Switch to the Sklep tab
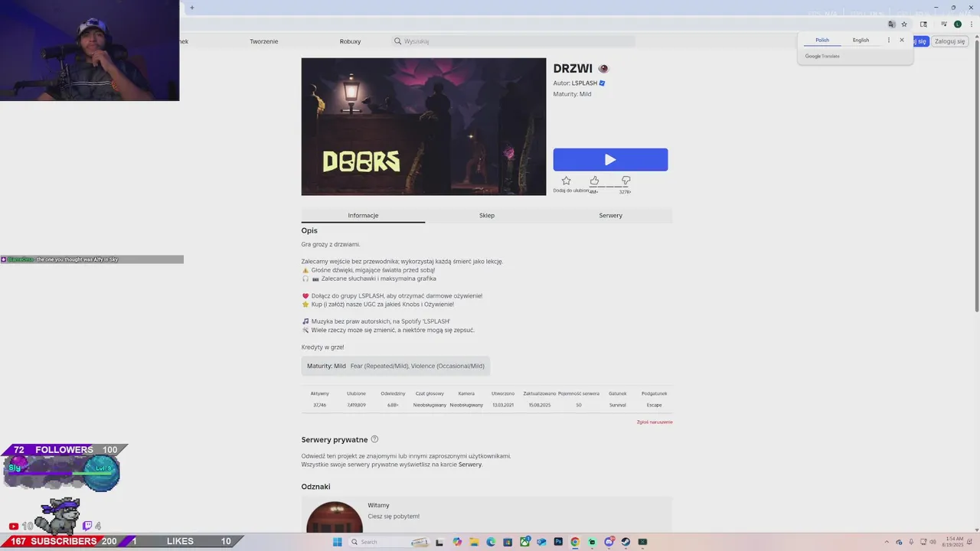The width and height of the screenshot is (980, 551). click(x=487, y=215)
